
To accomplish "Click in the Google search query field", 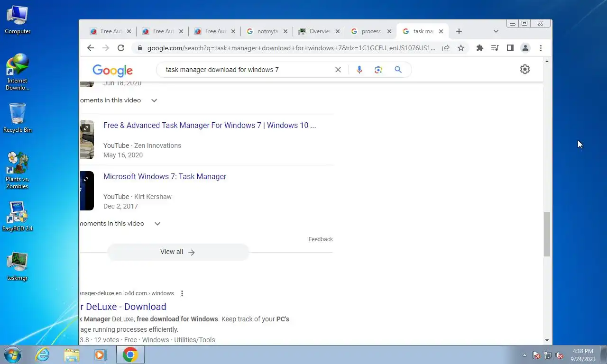I will (247, 70).
